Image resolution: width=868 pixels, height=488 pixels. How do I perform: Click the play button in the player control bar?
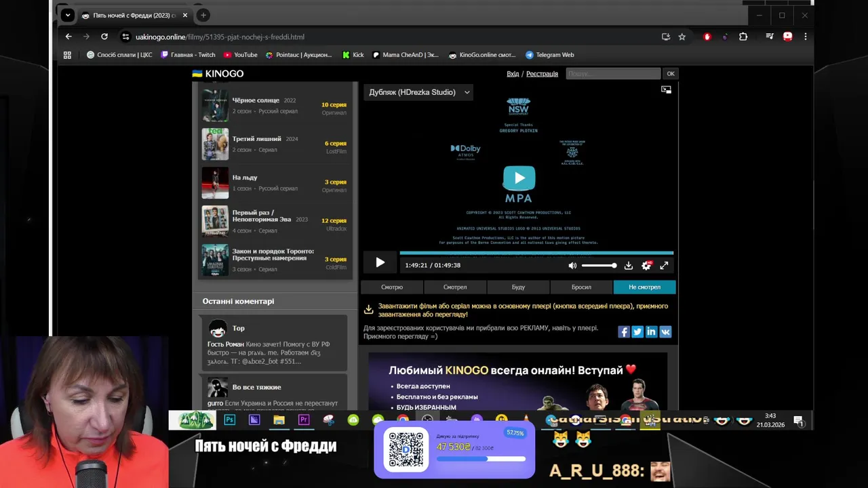(380, 263)
